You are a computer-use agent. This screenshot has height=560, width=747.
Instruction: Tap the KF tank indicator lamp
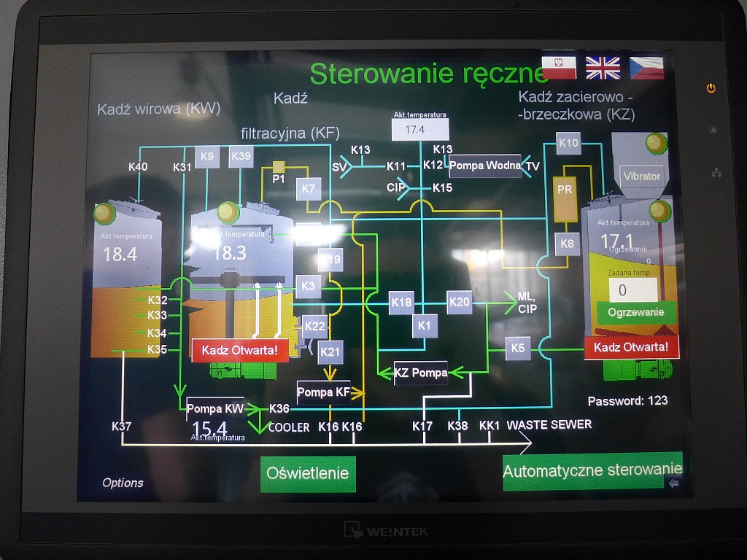(x=228, y=212)
